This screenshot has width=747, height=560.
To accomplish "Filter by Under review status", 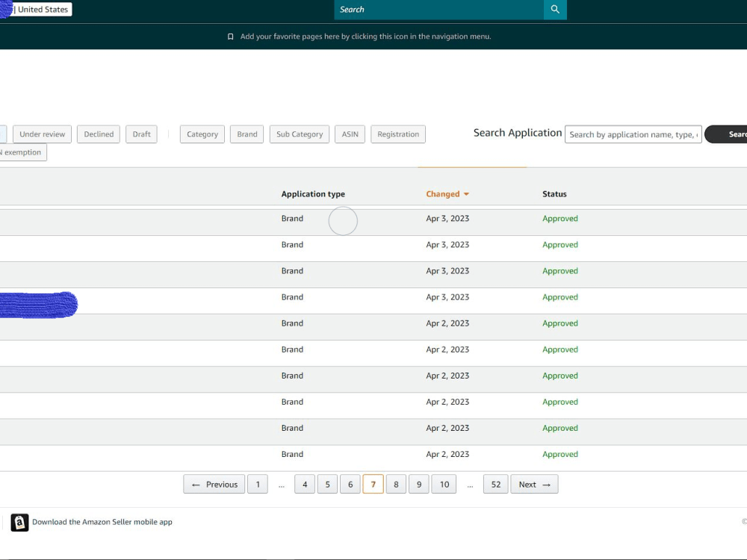I will [x=43, y=134].
